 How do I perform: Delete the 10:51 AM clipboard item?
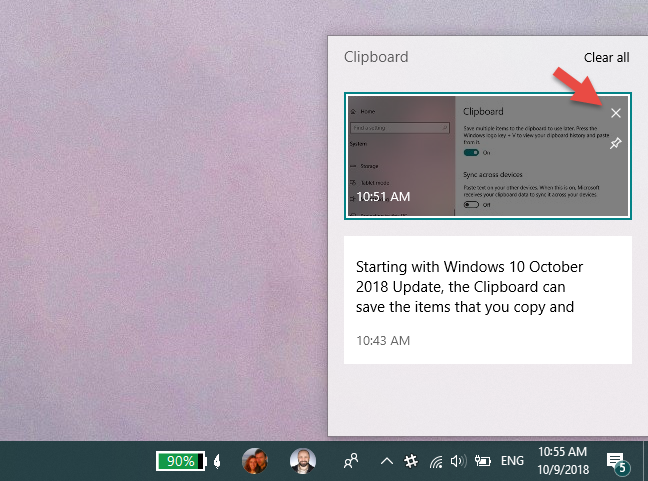point(615,113)
